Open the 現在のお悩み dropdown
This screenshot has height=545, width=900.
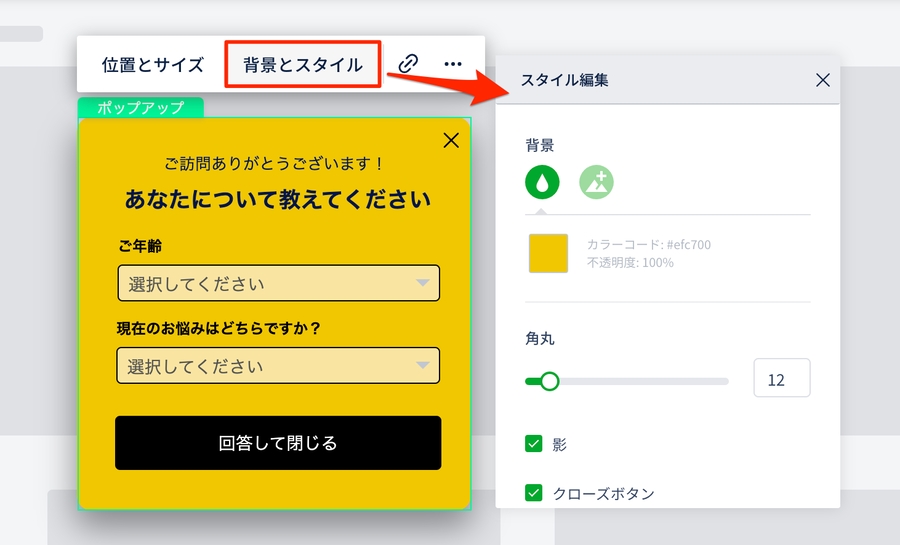pyautogui.click(x=278, y=366)
